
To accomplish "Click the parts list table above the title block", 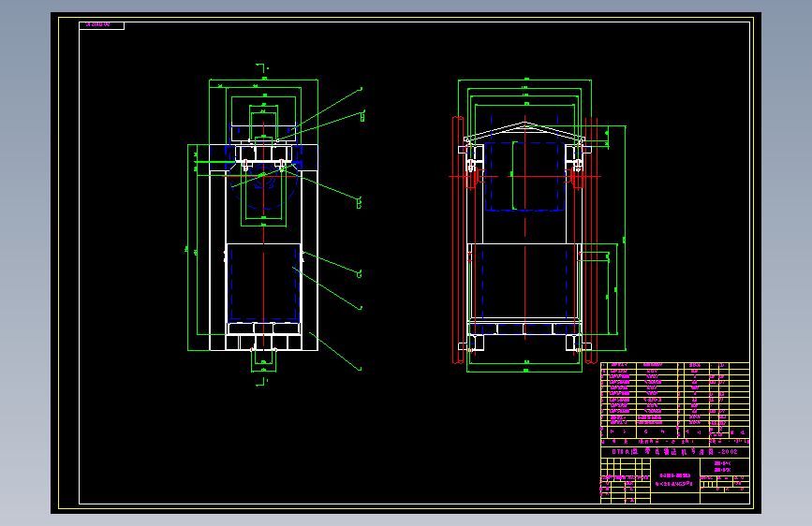I will tap(674, 394).
